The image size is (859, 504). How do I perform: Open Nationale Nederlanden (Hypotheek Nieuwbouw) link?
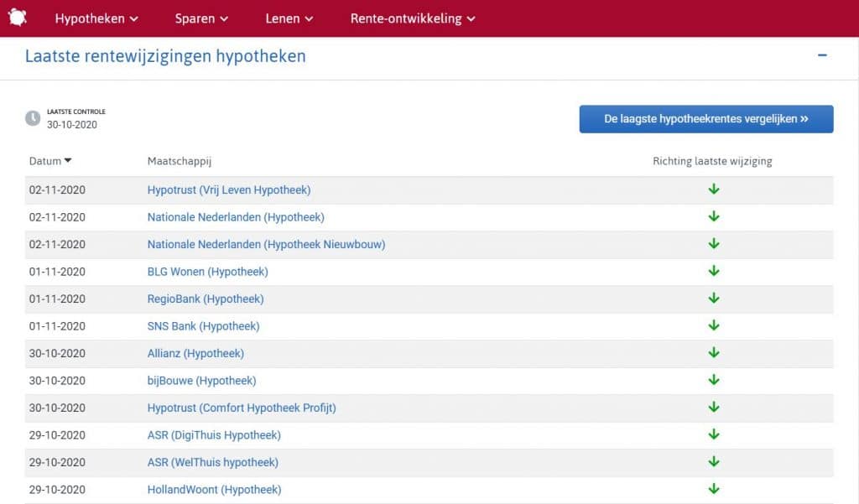tap(266, 244)
